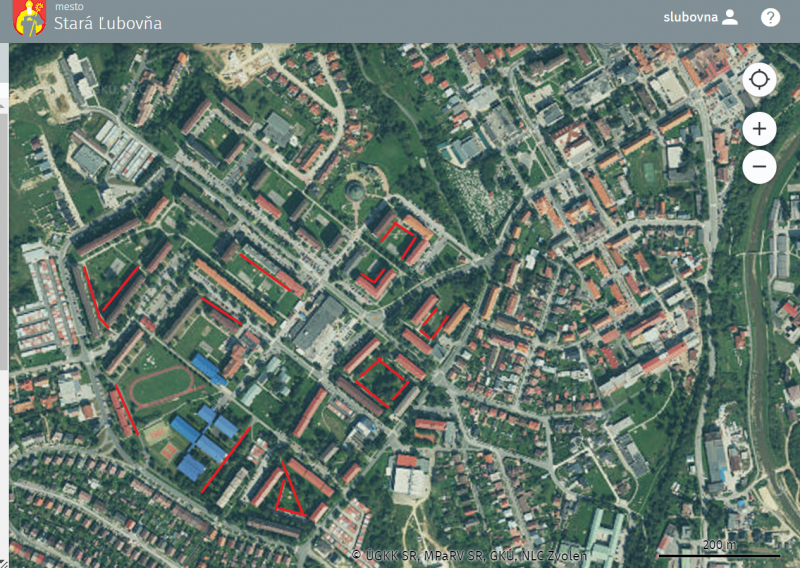Click the 200 m scale bar

click(x=719, y=549)
